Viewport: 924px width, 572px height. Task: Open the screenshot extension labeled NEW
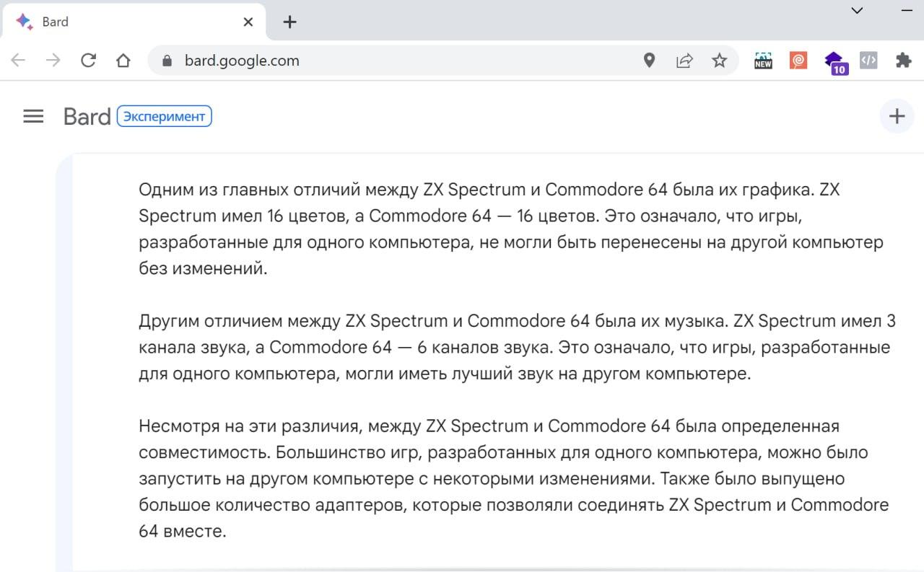[763, 61]
